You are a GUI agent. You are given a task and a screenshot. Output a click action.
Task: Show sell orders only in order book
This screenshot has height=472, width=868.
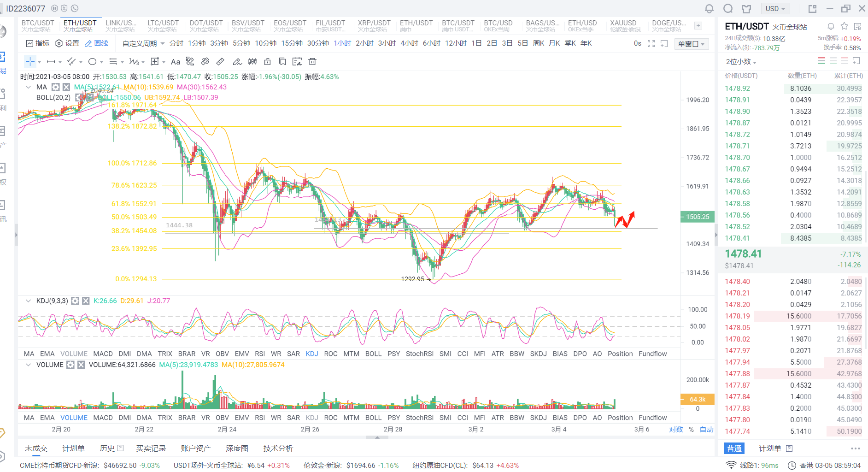[845, 61]
